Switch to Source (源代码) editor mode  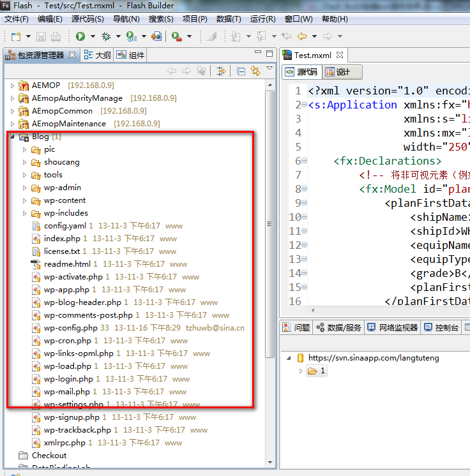click(x=301, y=72)
